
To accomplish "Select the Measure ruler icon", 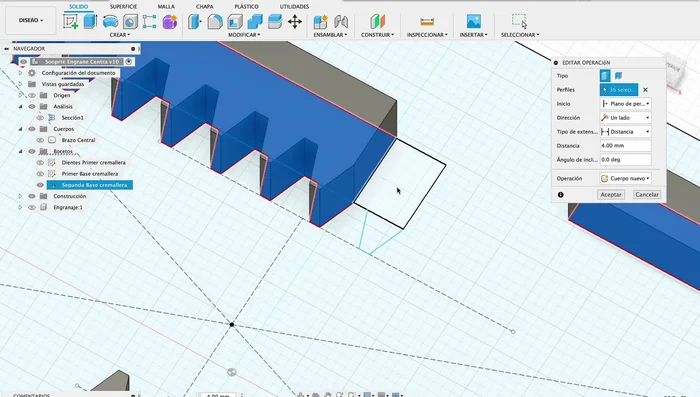I will (427, 21).
